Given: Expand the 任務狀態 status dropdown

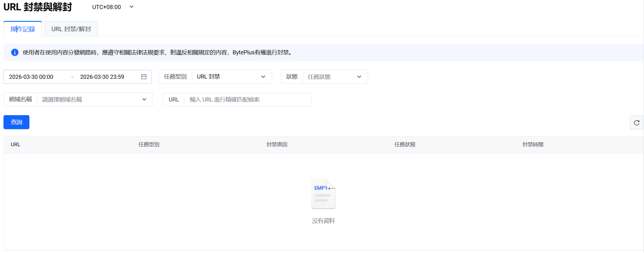Looking at the screenshot, I should [x=335, y=77].
